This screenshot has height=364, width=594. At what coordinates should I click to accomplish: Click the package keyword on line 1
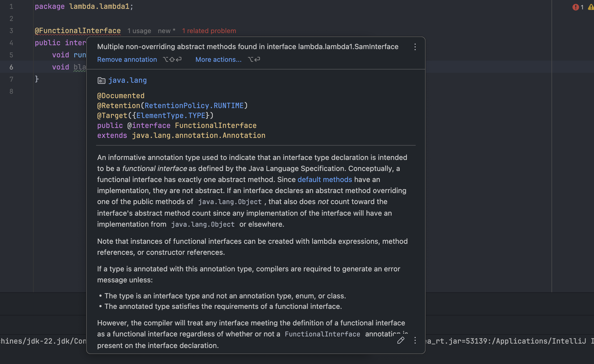coord(50,6)
